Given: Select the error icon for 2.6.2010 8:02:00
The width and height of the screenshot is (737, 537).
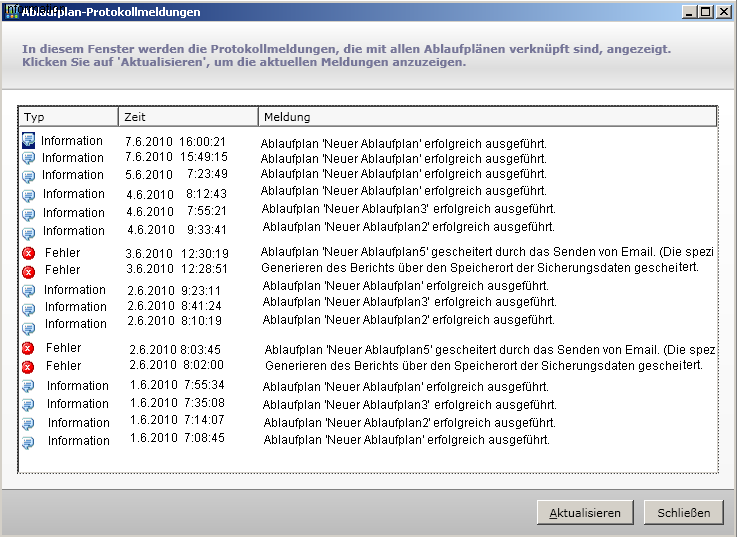Looking at the screenshot, I should (28, 367).
